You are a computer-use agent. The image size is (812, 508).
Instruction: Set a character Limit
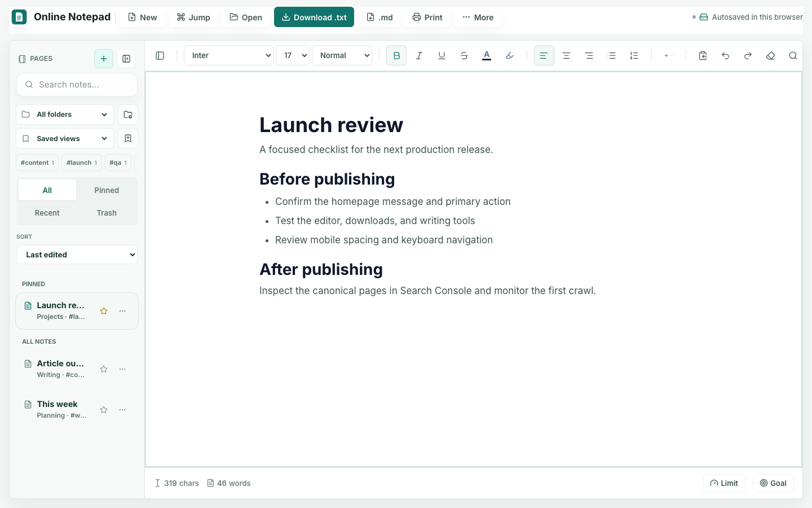(x=724, y=483)
